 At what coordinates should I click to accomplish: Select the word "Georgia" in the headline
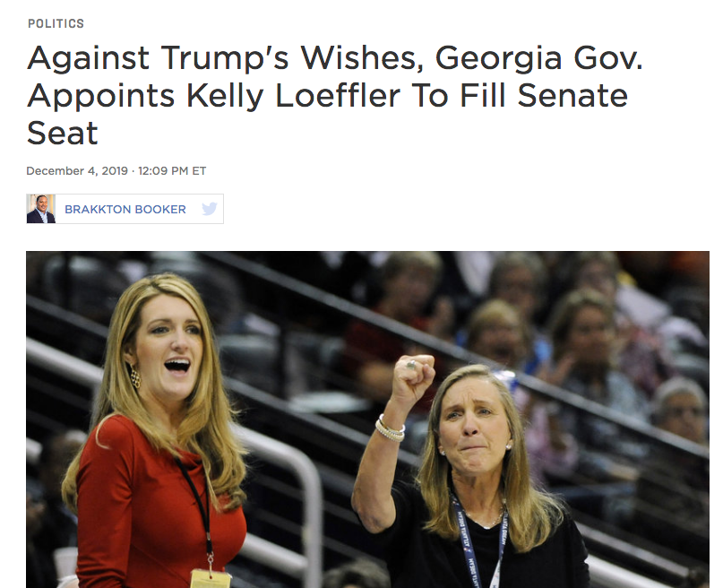tap(498, 59)
